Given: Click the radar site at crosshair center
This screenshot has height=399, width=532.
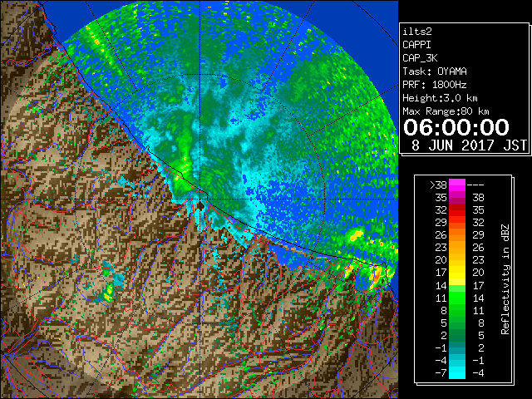Looking at the screenshot, I should [200, 199].
